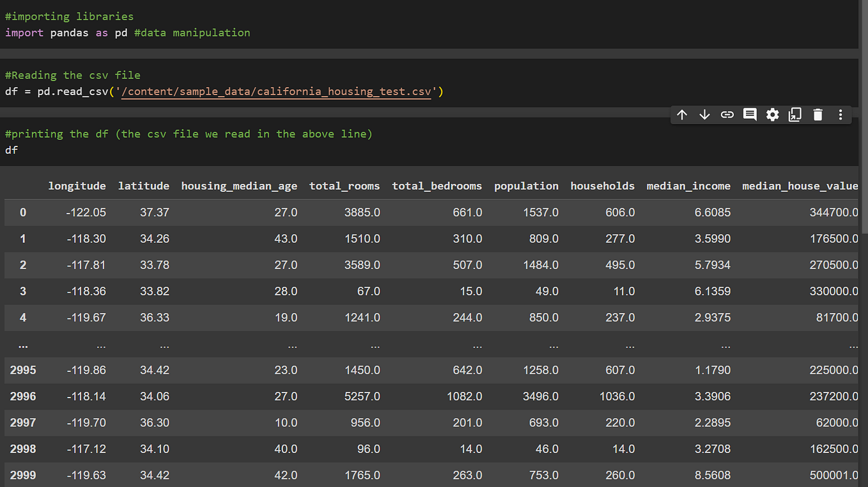Viewport: 868px width, 487px height.
Task: Move the current cell down
Action: [704, 114]
